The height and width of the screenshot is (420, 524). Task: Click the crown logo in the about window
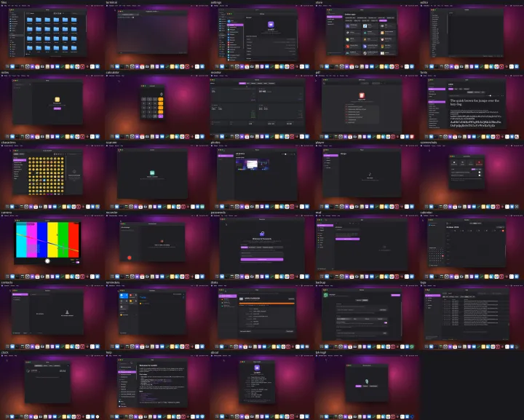[x=257, y=368]
